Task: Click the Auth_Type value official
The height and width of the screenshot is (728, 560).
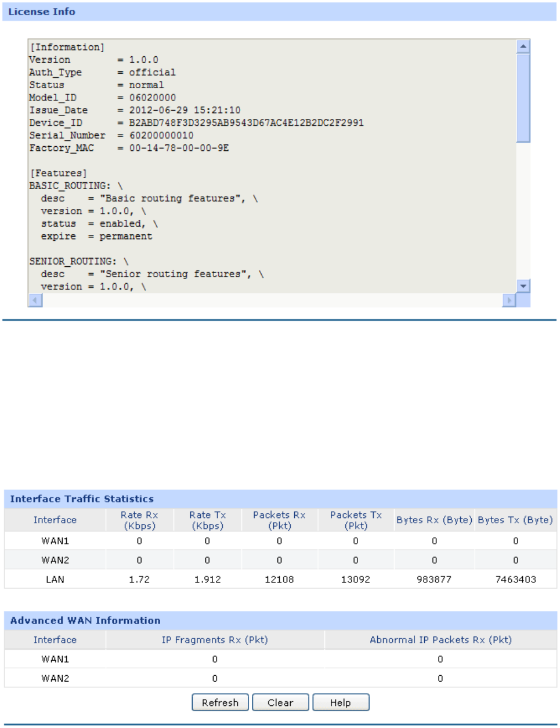Action: point(152,73)
